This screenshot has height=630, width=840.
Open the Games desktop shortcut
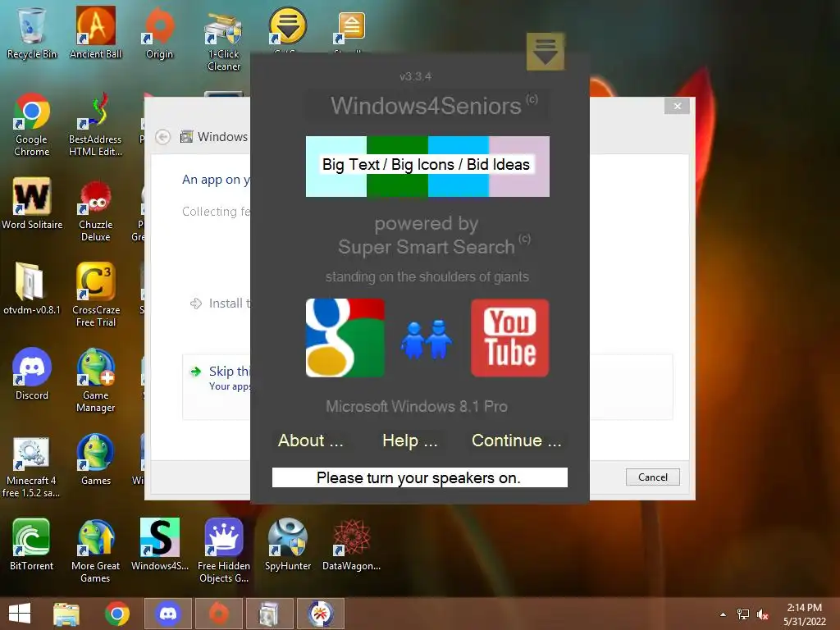[x=95, y=459]
